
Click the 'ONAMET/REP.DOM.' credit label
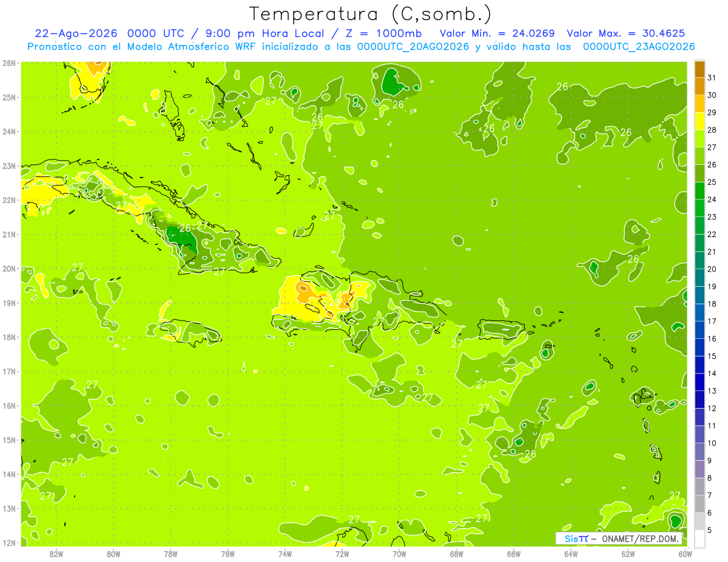(x=639, y=538)
